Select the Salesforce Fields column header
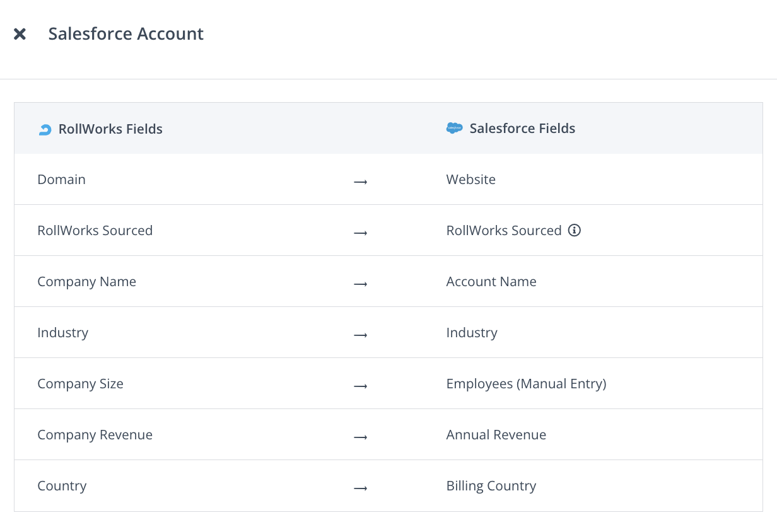 522,129
